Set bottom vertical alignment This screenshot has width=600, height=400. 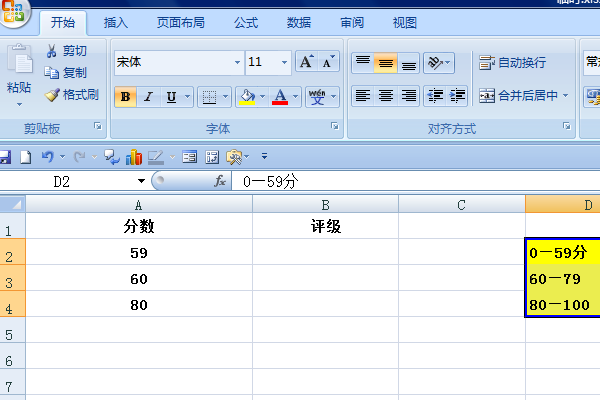(409, 62)
